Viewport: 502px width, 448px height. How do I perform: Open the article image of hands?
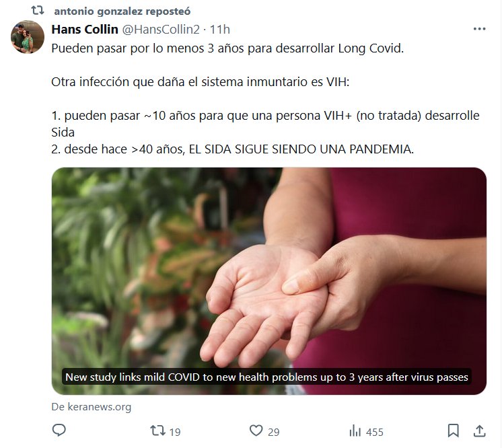click(269, 281)
